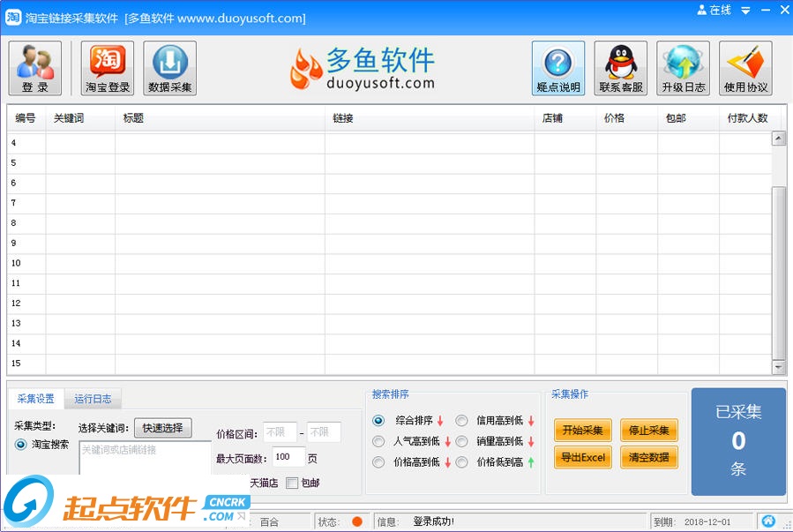Click the minimum price 不限 input field
Image resolution: width=793 pixels, height=532 pixels.
pyautogui.click(x=280, y=432)
